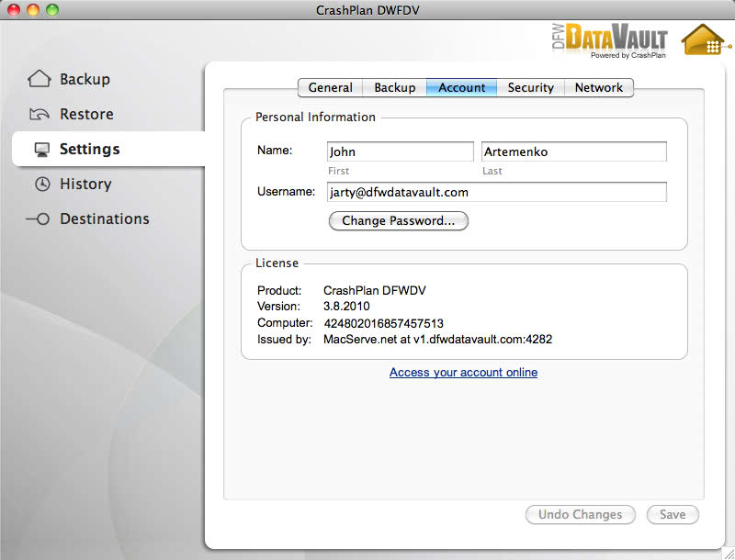The width and height of the screenshot is (735, 560).
Task: Open the Access your account online link
Action: click(463, 372)
